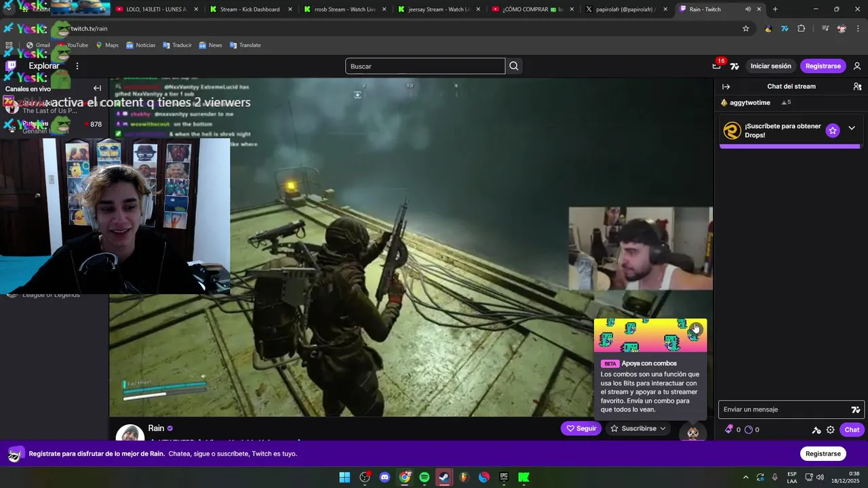Viewport: 868px width, 488px height.
Task: Click the address bar URL twitch.tv/rain
Action: click(89, 28)
